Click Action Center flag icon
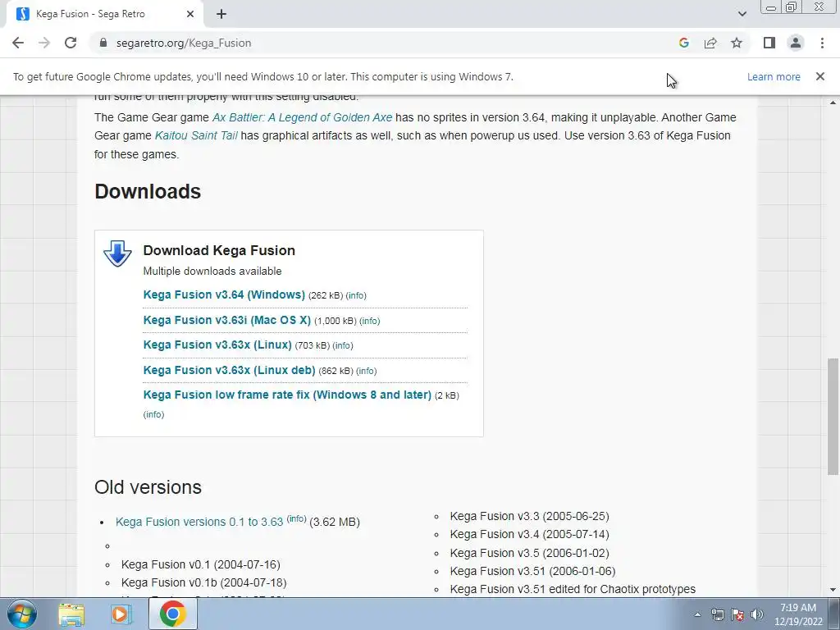 click(737, 614)
